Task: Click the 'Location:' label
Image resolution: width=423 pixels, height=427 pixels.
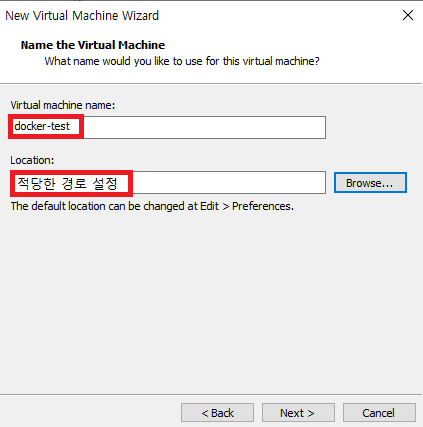Action: pos(32,160)
